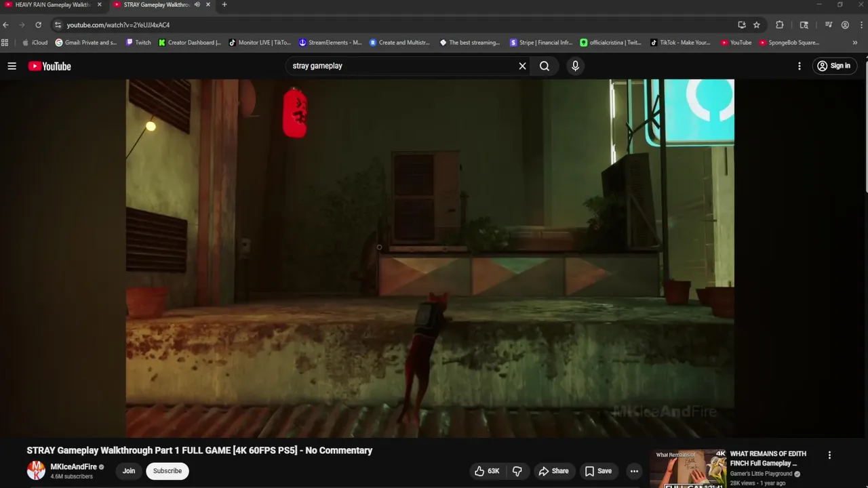Open more actions ellipsis under video
Image resolution: width=868 pixels, height=488 pixels.
634,471
